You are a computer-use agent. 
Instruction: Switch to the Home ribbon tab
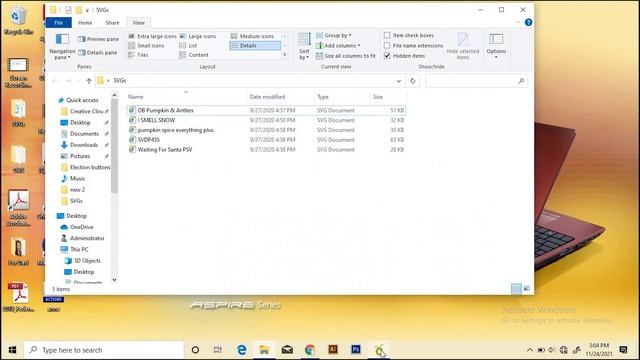pos(85,23)
